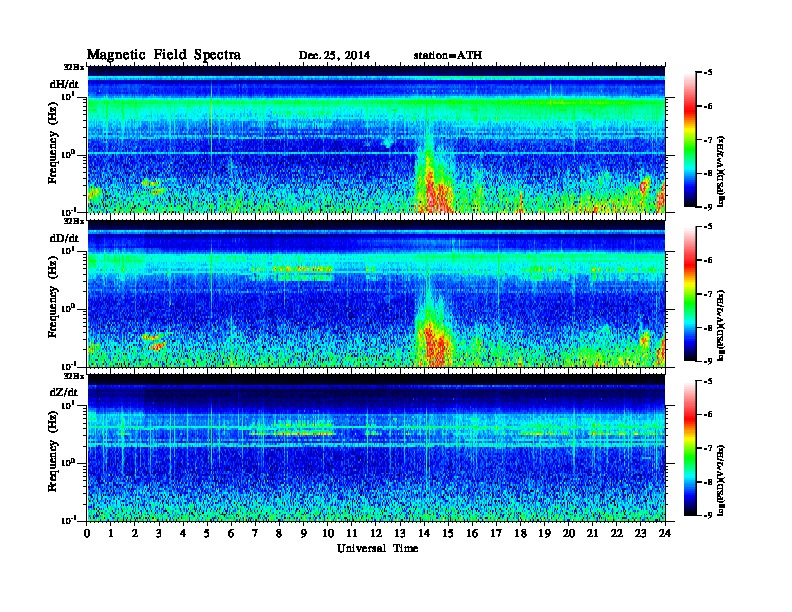Click the -5 tick on dH/dt color bar
Screen dimensions: 792x612
tap(708, 73)
